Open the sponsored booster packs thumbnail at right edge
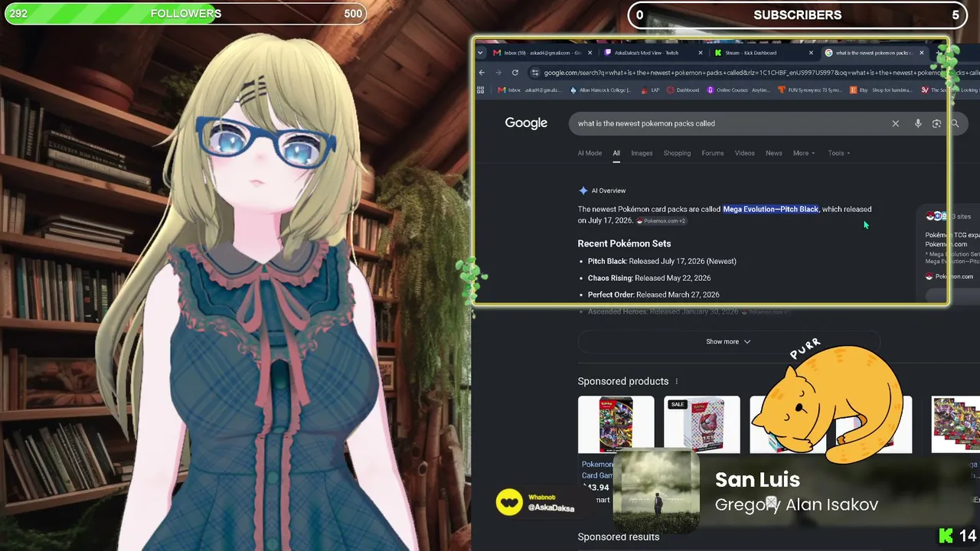This screenshot has height=551, width=980. [955, 424]
